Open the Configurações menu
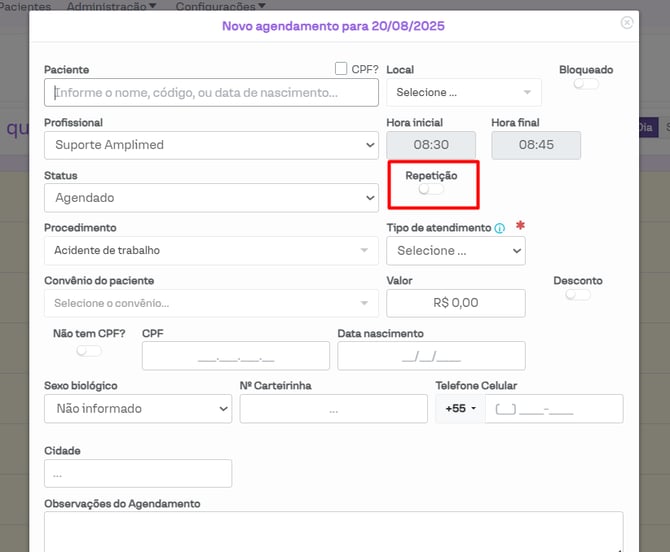This screenshot has width=670, height=552. (220, 6)
